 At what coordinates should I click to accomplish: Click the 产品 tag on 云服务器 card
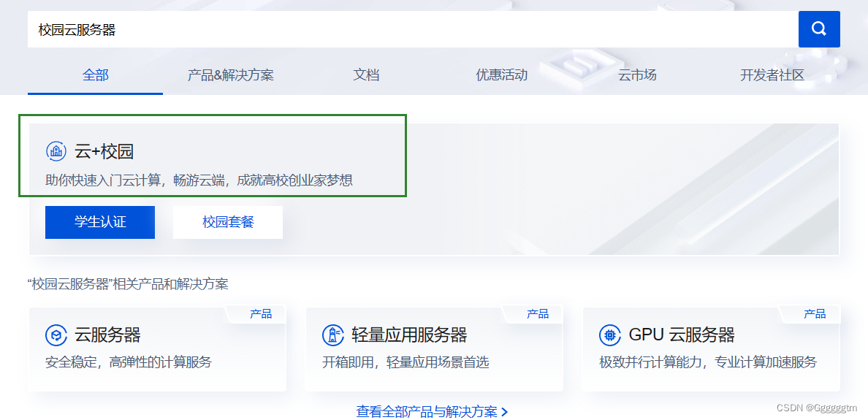261,314
